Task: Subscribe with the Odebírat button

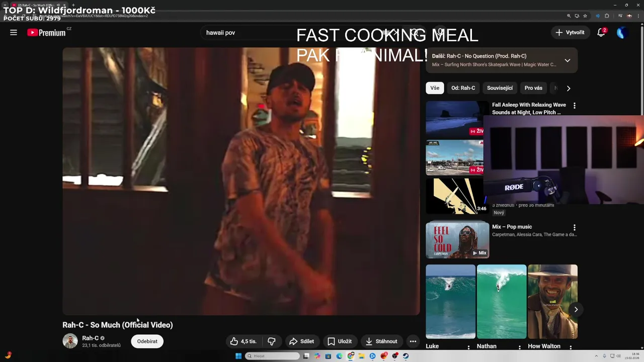Action: pyautogui.click(x=147, y=341)
